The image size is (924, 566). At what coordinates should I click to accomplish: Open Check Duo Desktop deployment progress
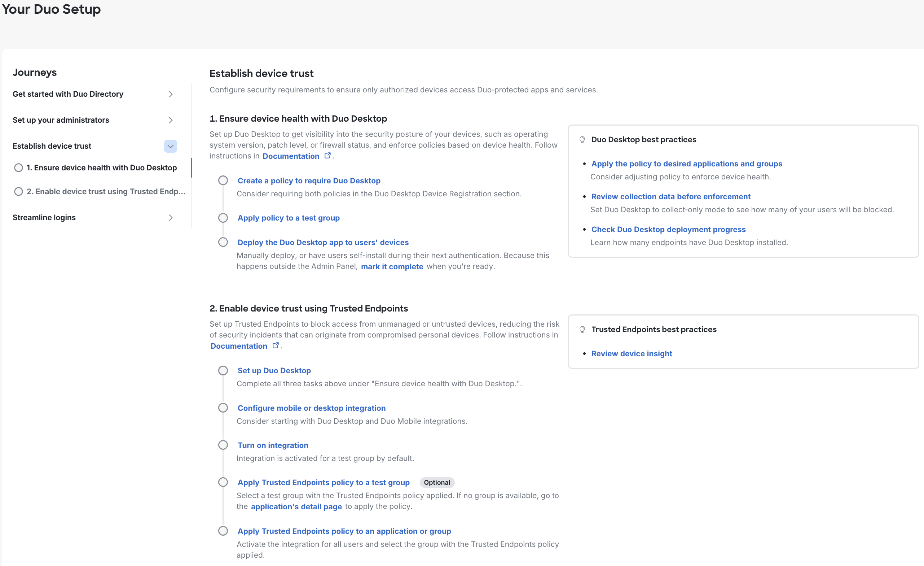(x=668, y=229)
